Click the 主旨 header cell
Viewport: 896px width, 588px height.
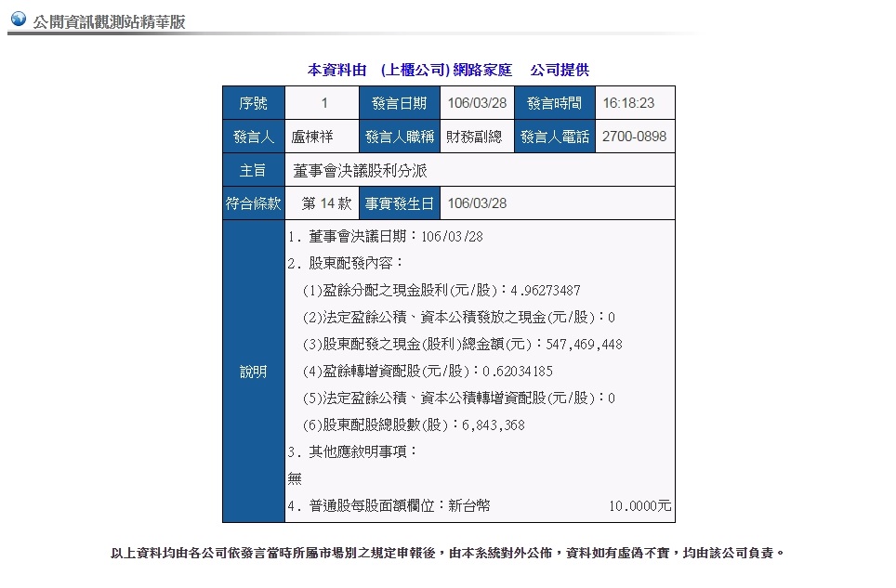253,170
